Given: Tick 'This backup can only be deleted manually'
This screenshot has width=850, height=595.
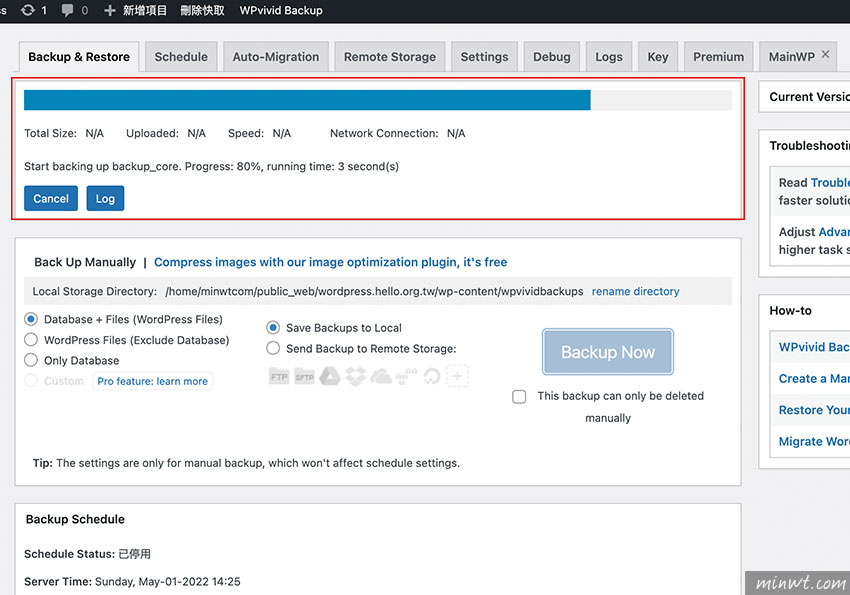Looking at the screenshot, I should coord(519,397).
